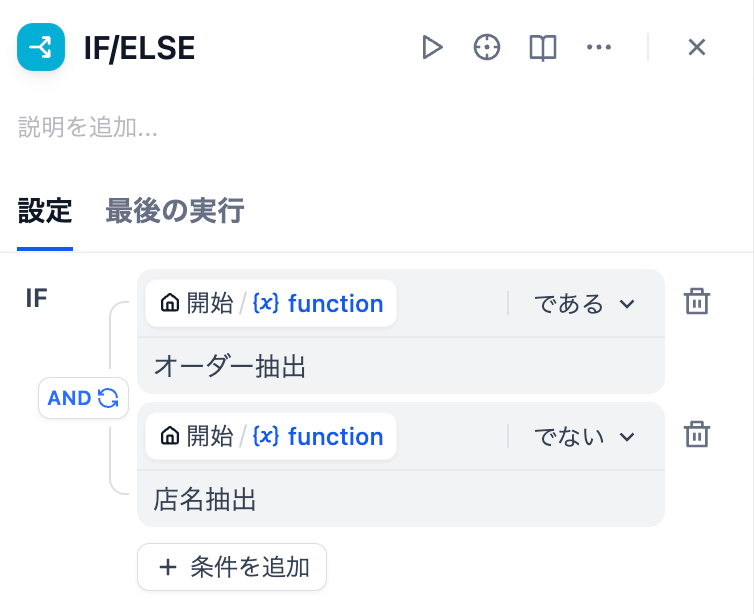Click the 条件を追加 button

tap(232, 567)
